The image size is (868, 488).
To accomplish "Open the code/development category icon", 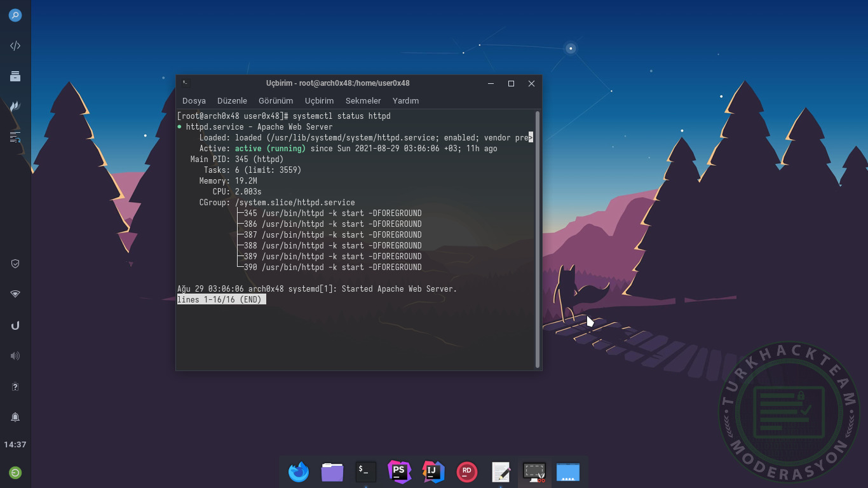I will click(15, 46).
